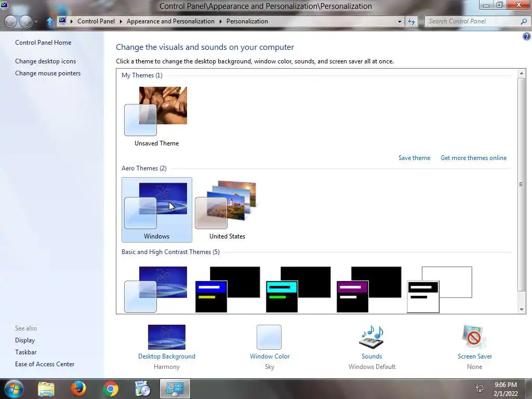Open the Window Color Sky swatch
The image size is (532, 399).
(x=269, y=337)
